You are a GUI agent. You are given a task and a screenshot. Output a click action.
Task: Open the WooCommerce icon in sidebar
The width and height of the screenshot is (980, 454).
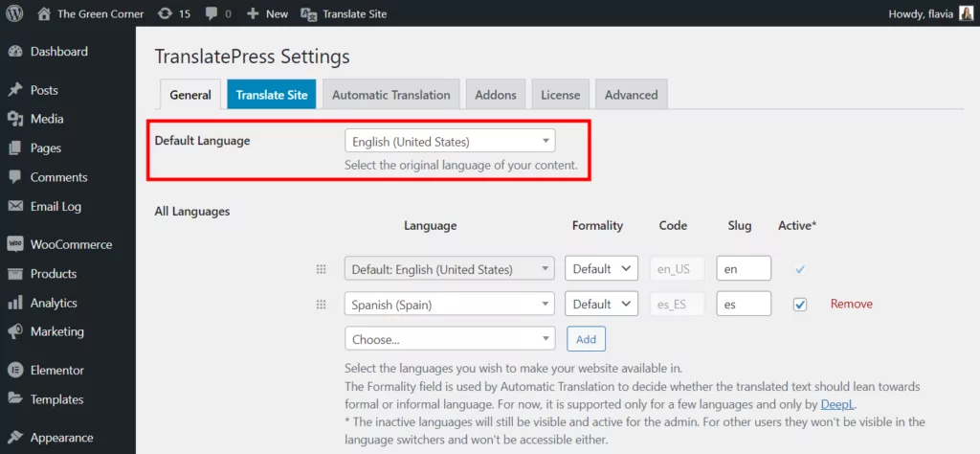pyautogui.click(x=15, y=244)
